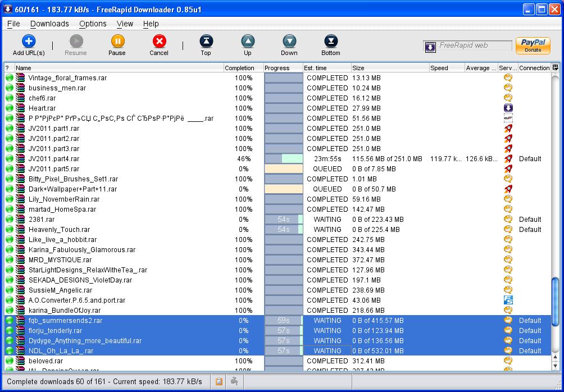Click the clipboard monitoring icon in status bar
The height and width of the screenshot is (392, 564).
click(219, 382)
